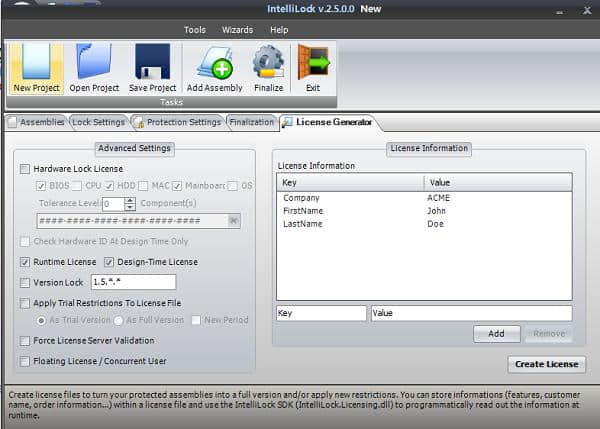Screen dimensions: 600x429
Task: Click the Add button
Action: pos(496,334)
